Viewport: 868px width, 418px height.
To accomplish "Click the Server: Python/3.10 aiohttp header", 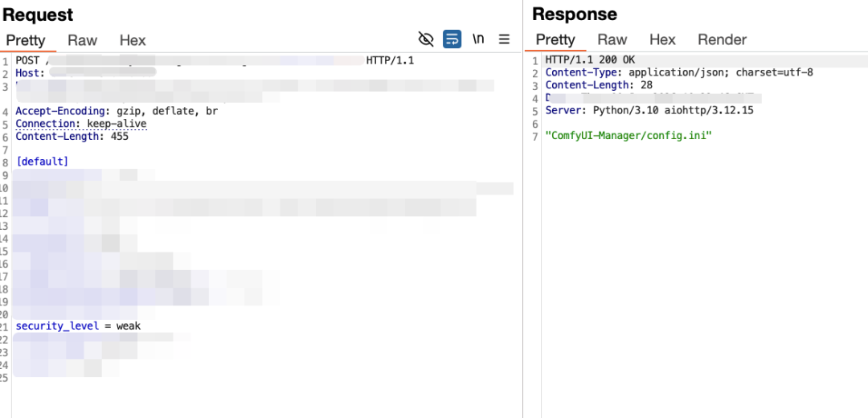I will (649, 110).
